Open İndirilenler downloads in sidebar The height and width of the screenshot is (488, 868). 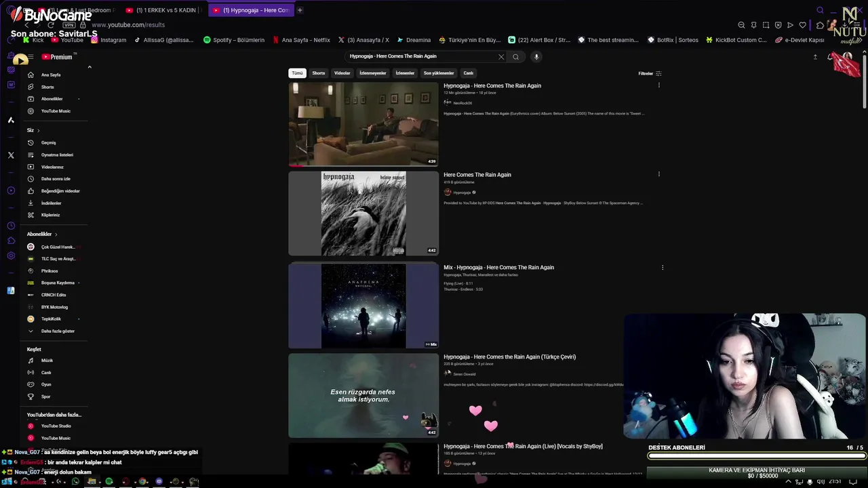point(51,203)
